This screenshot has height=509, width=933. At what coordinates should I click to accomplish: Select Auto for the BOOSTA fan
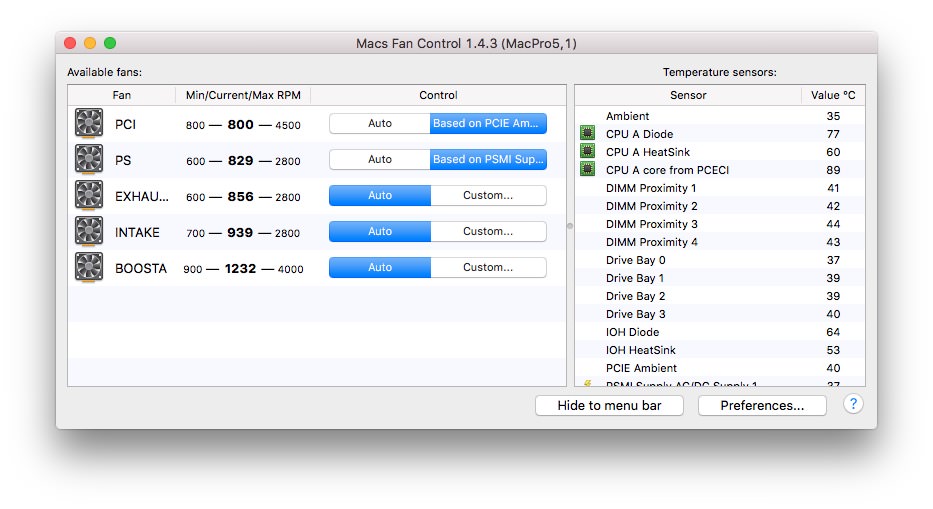pyautogui.click(x=380, y=267)
